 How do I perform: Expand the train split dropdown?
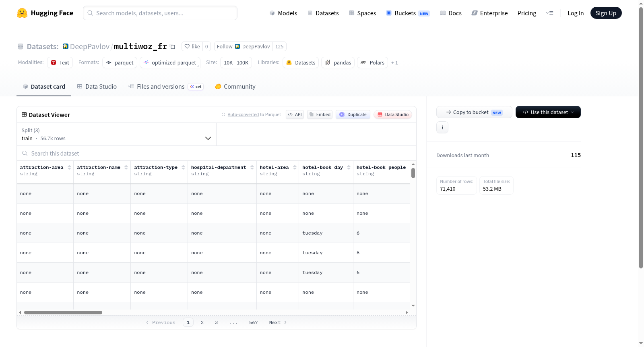(x=116, y=134)
